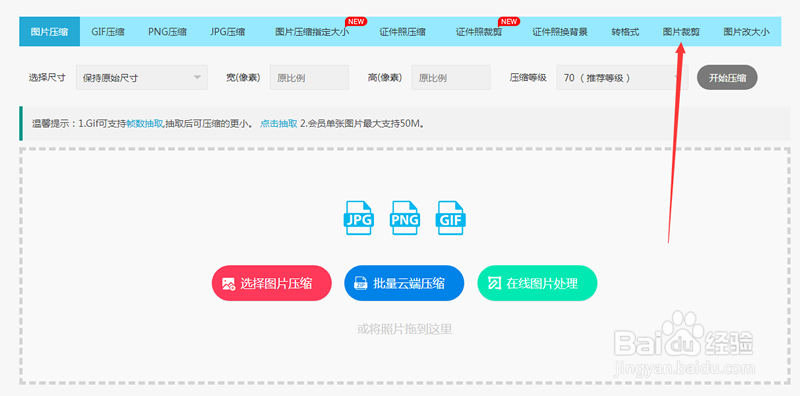Click the GIF file format icon
The height and width of the screenshot is (396, 800).
451,218
